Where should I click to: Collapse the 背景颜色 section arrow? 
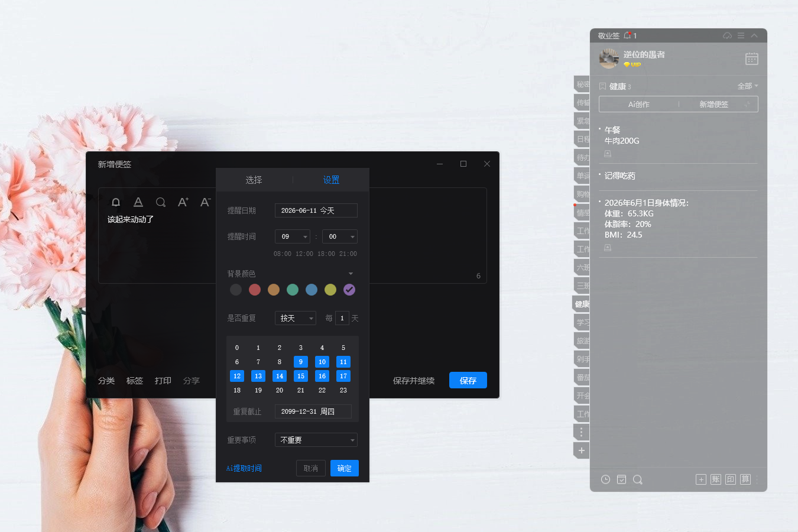[x=351, y=274]
